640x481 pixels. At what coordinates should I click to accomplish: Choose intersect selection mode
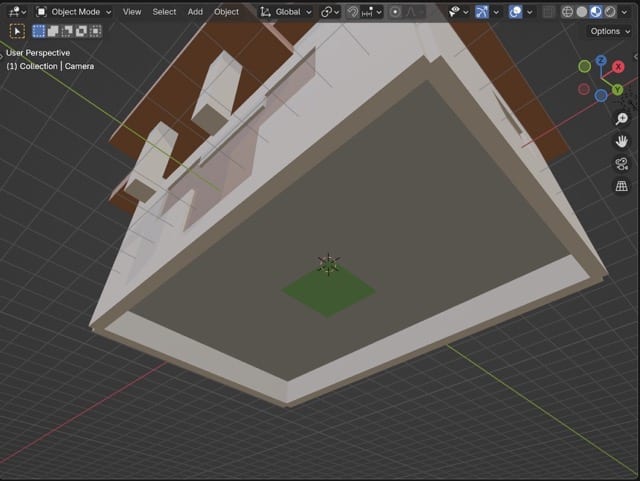pos(95,31)
